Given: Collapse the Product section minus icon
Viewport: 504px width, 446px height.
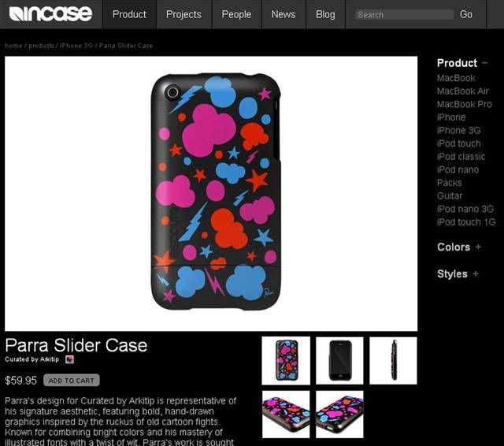Looking at the screenshot, I should click(485, 63).
